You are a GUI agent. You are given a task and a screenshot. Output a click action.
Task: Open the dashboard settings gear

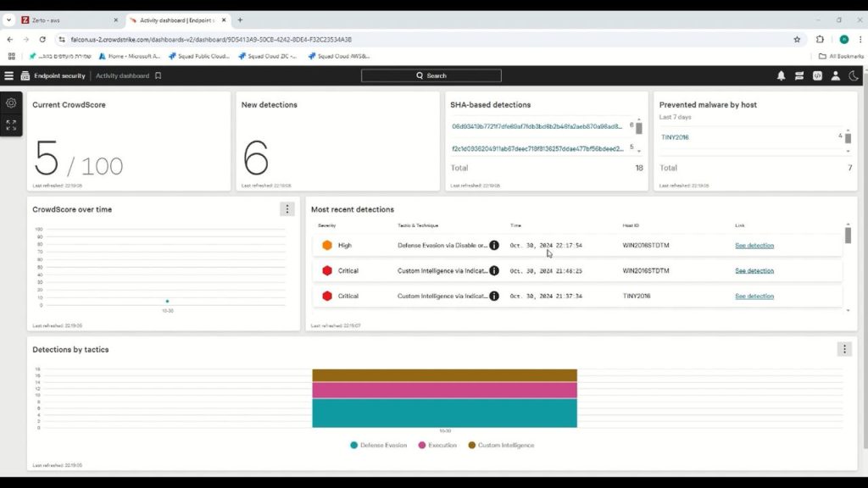11,103
